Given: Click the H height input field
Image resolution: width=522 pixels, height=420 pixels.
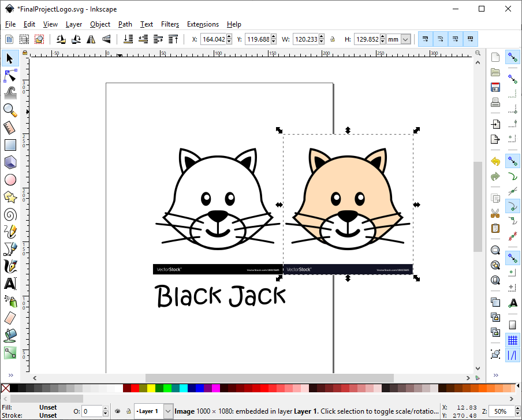Looking at the screenshot, I should [367, 39].
